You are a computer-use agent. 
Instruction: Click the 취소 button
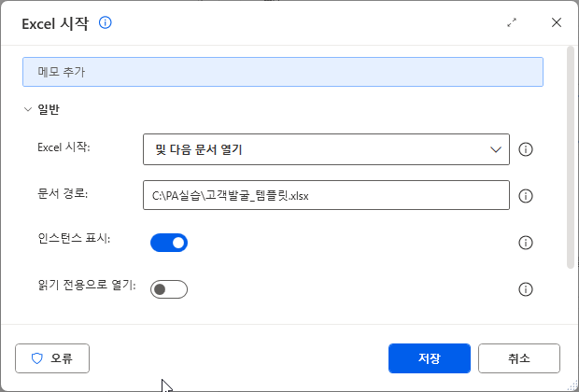pyautogui.click(x=519, y=358)
